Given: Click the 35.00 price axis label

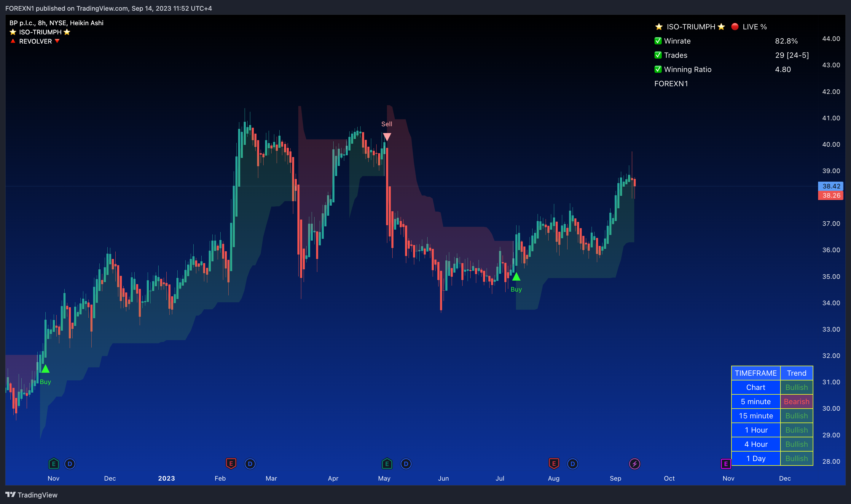Looking at the screenshot, I should click(831, 276).
